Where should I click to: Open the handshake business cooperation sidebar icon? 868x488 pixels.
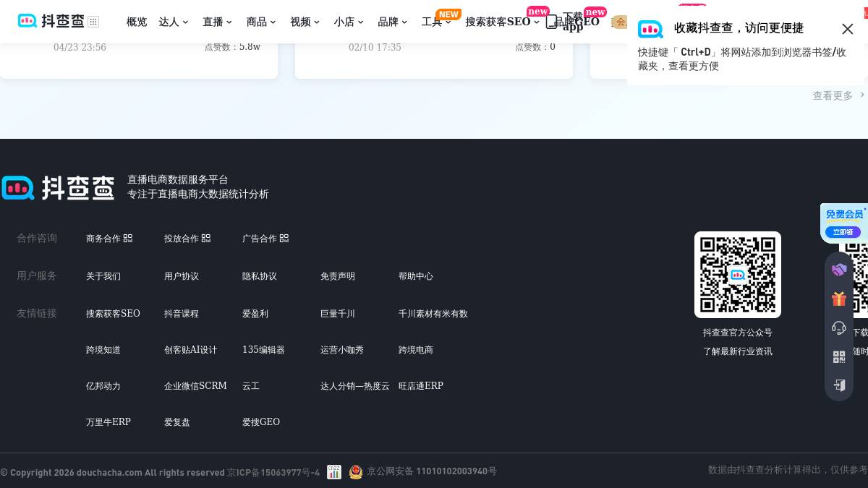[x=839, y=270]
